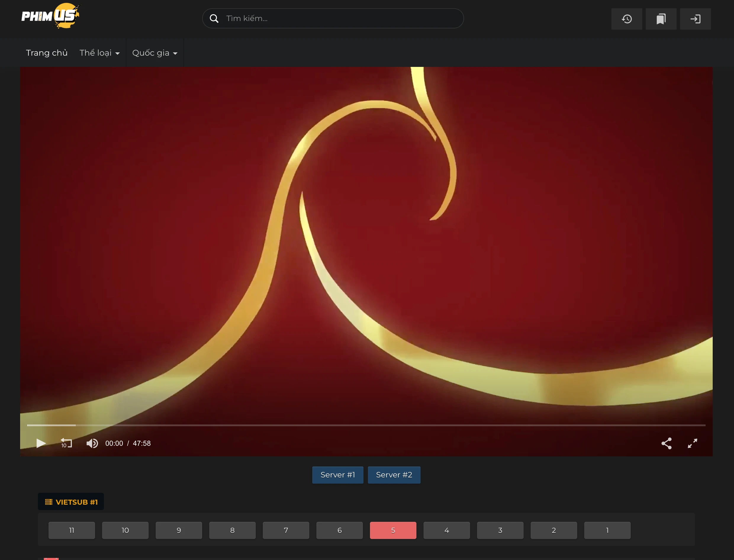Rewind the video 10 seconds
Image resolution: width=734 pixels, height=560 pixels.
coord(66,443)
